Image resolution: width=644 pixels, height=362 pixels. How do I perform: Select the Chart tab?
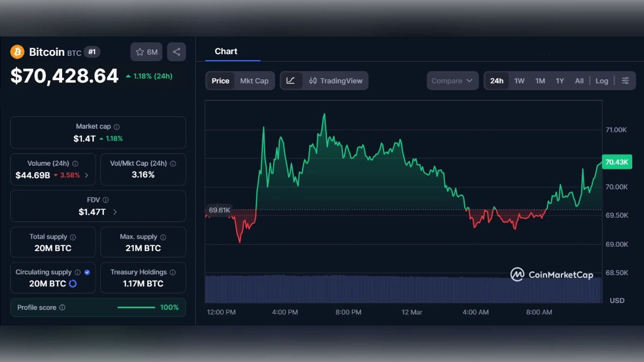point(226,51)
